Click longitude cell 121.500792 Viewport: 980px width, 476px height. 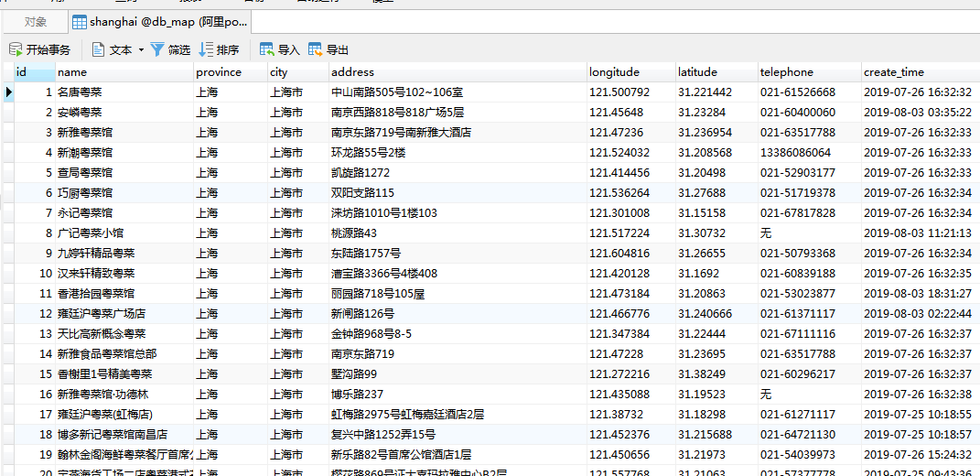pos(631,92)
